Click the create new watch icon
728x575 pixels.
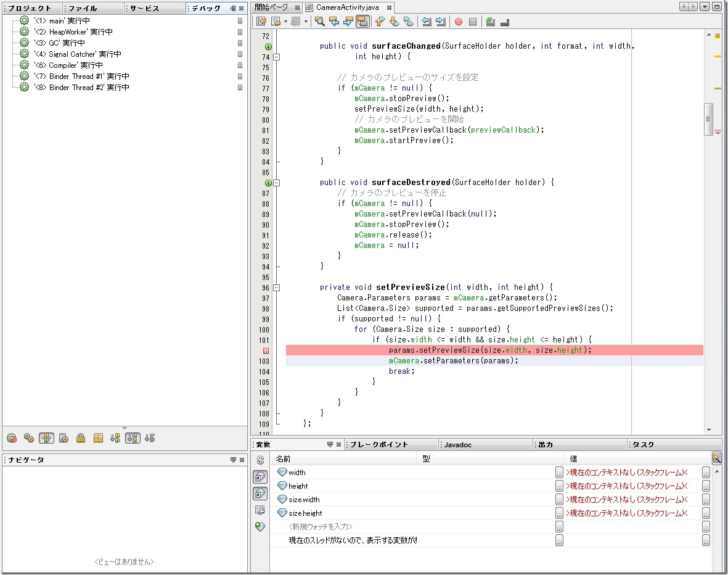[x=260, y=526]
